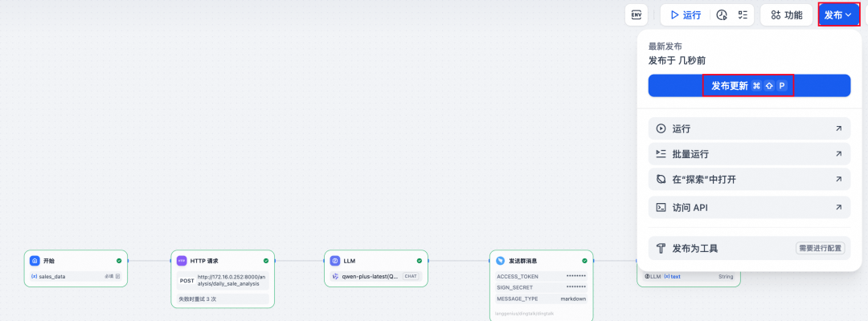
Task: Open the 功能 features panel
Action: coord(786,15)
